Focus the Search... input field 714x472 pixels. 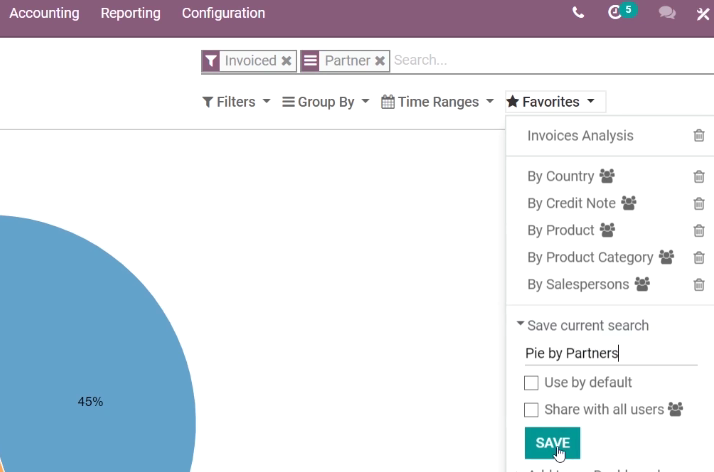click(x=551, y=61)
